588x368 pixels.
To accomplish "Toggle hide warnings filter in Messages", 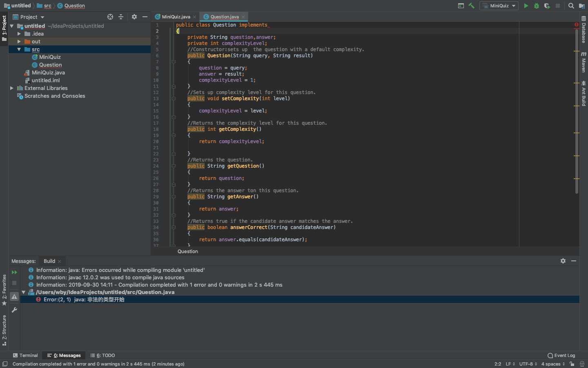I will (14, 297).
